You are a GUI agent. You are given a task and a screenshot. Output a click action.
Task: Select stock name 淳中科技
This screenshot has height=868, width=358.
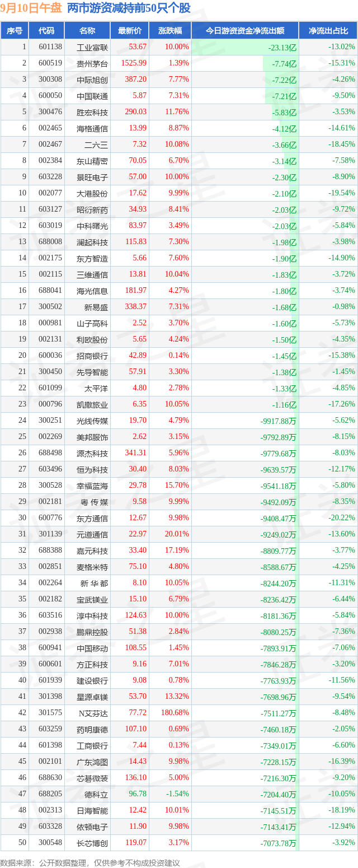coord(92,615)
